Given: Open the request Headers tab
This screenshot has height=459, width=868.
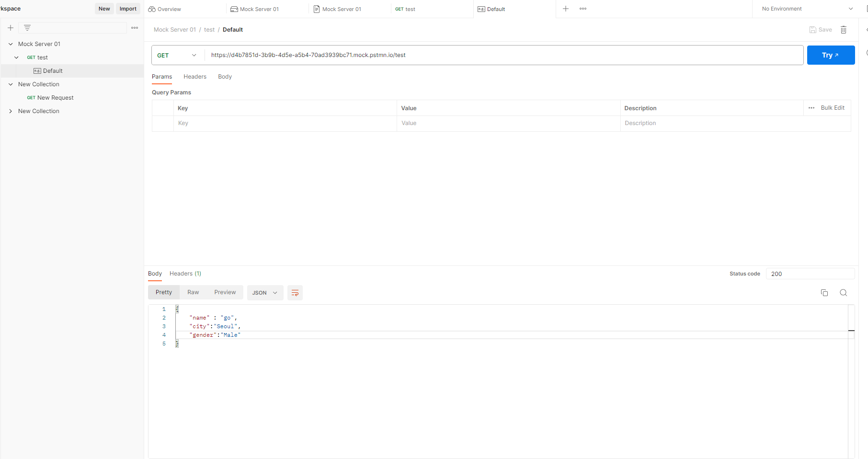Looking at the screenshot, I should pos(195,77).
